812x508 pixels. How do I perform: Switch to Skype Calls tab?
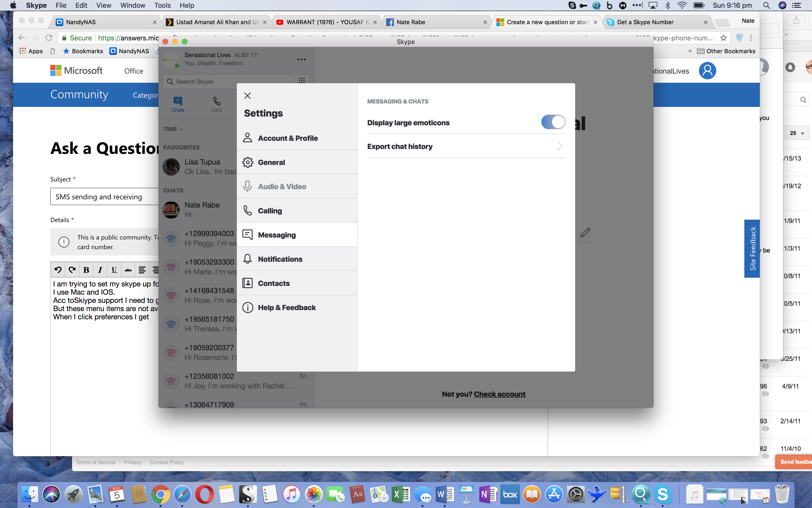(217, 105)
